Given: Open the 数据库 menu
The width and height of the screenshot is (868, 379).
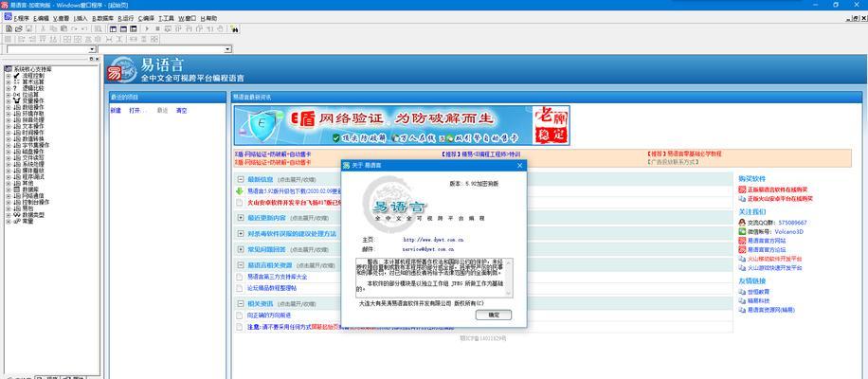Looking at the screenshot, I should [x=103, y=18].
